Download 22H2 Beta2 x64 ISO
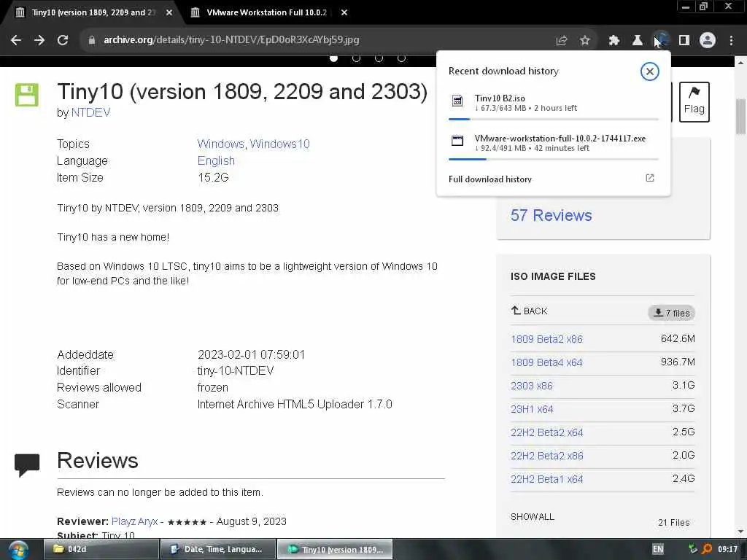The image size is (747, 560). [547, 432]
